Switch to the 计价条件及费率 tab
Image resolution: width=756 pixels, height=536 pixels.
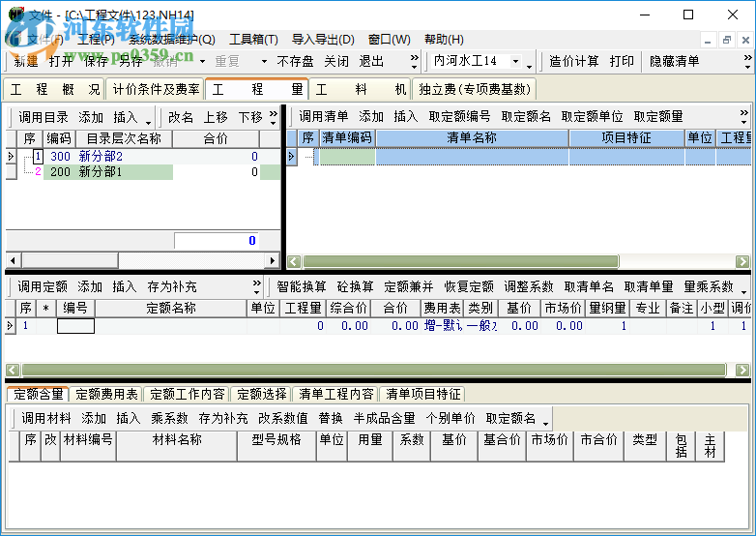[x=156, y=89]
